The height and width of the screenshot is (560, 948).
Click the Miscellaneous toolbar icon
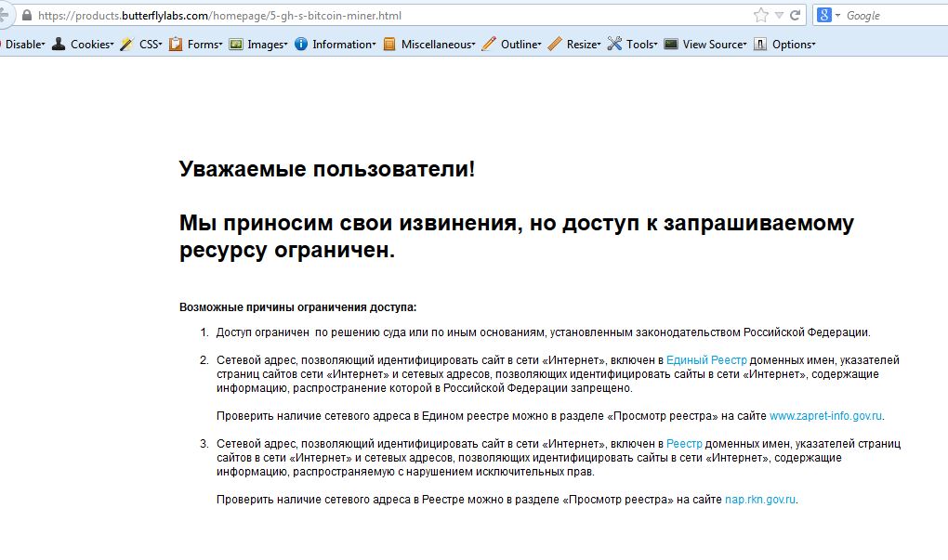[389, 44]
